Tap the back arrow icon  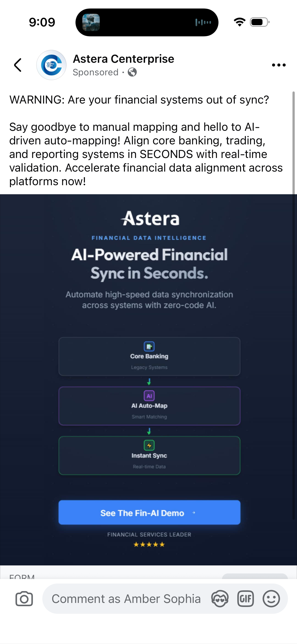tap(18, 65)
